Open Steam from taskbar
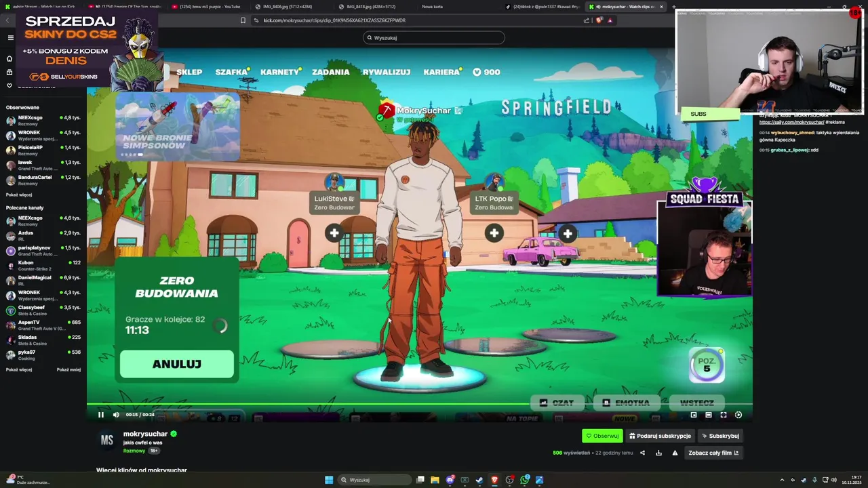The width and height of the screenshot is (868, 488). 479,480
